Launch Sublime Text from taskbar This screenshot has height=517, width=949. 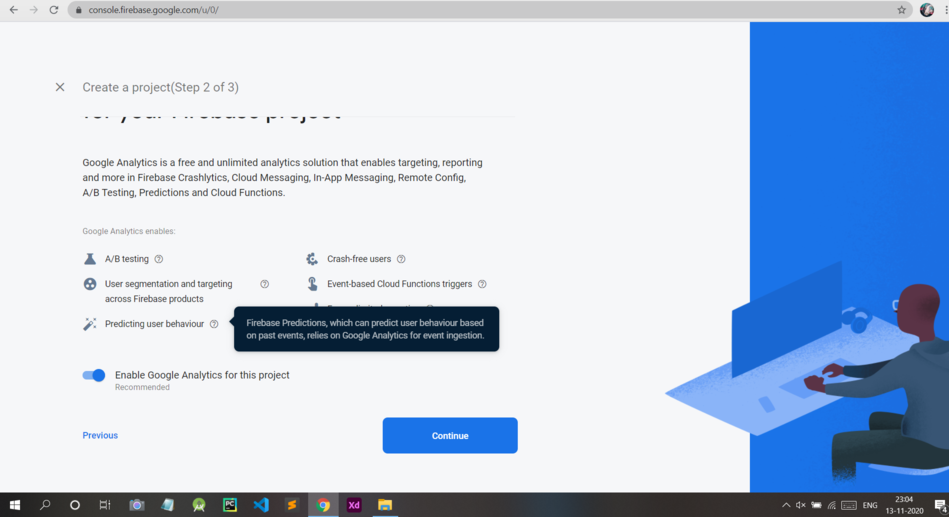pyautogui.click(x=292, y=505)
